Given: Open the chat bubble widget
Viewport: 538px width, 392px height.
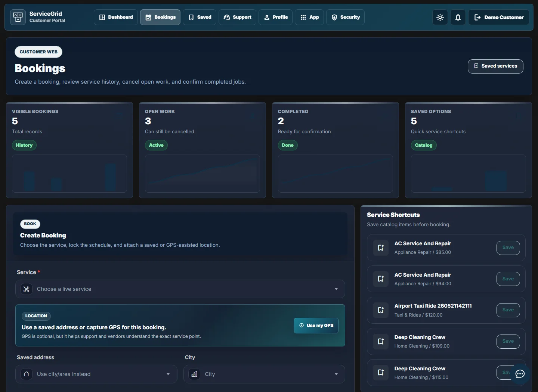Looking at the screenshot, I should tap(520, 374).
